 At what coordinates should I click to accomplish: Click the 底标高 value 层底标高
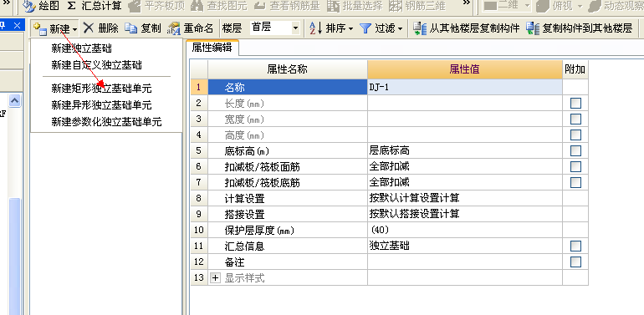point(465,150)
